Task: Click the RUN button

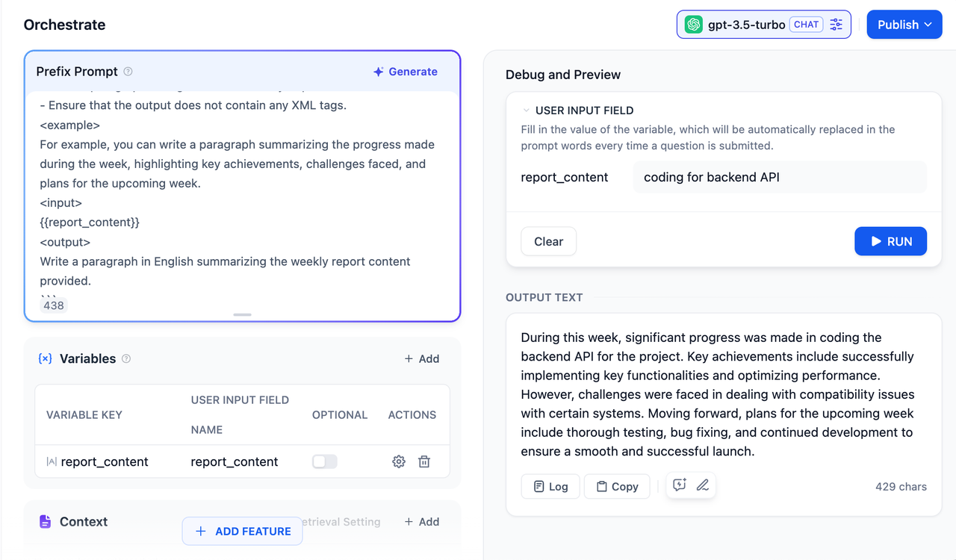Action: click(891, 241)
